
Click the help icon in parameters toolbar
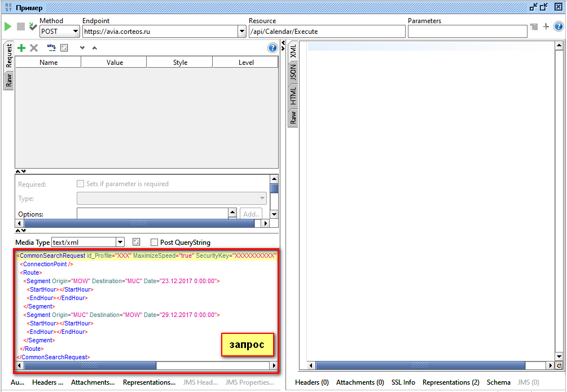(x=272, y=48)
